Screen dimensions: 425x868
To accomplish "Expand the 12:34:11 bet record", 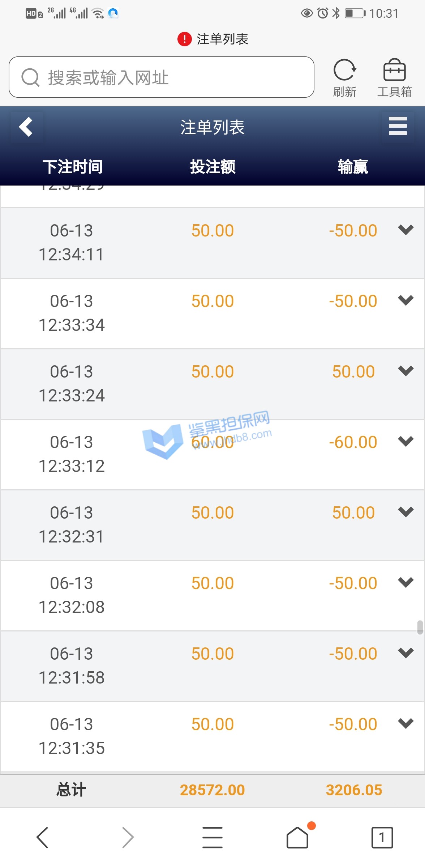I will point(405,230).
